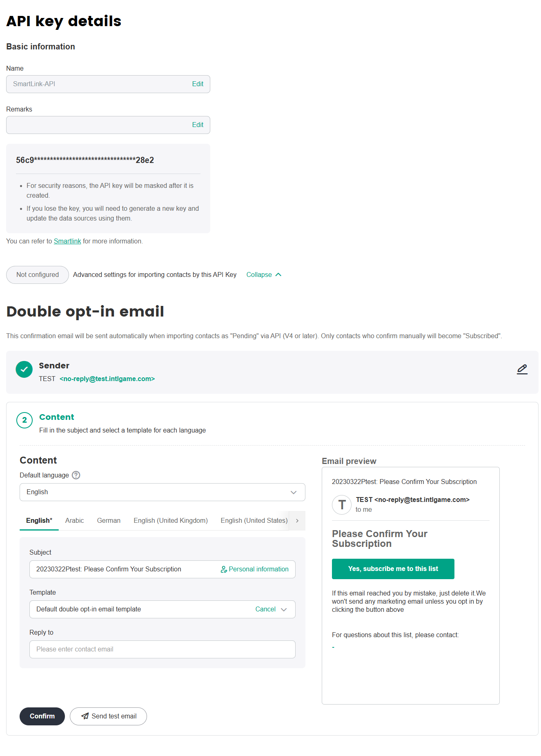Click the step 2 Content circle icon
541x756 pixels.
[x=24, y=420]
